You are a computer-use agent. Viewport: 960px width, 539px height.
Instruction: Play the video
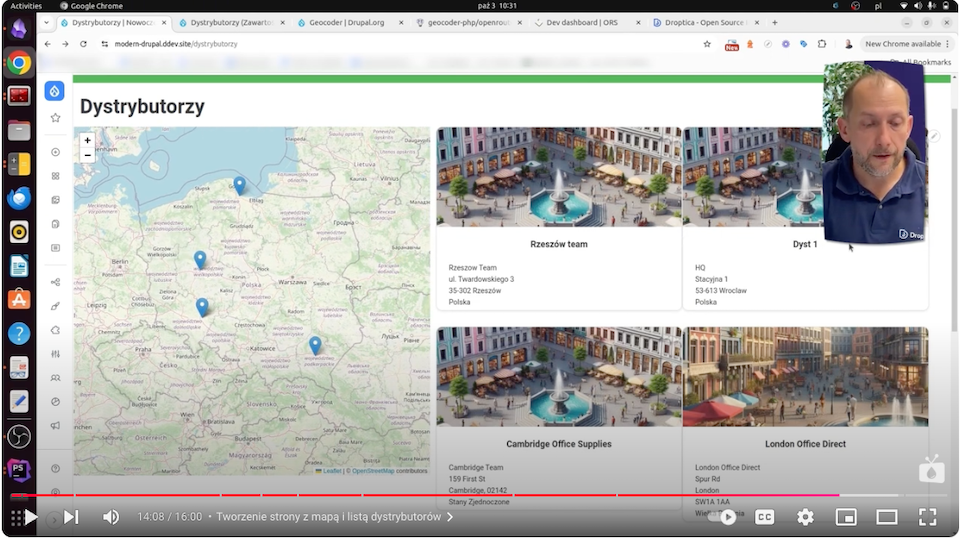click(x=31, y=518)
